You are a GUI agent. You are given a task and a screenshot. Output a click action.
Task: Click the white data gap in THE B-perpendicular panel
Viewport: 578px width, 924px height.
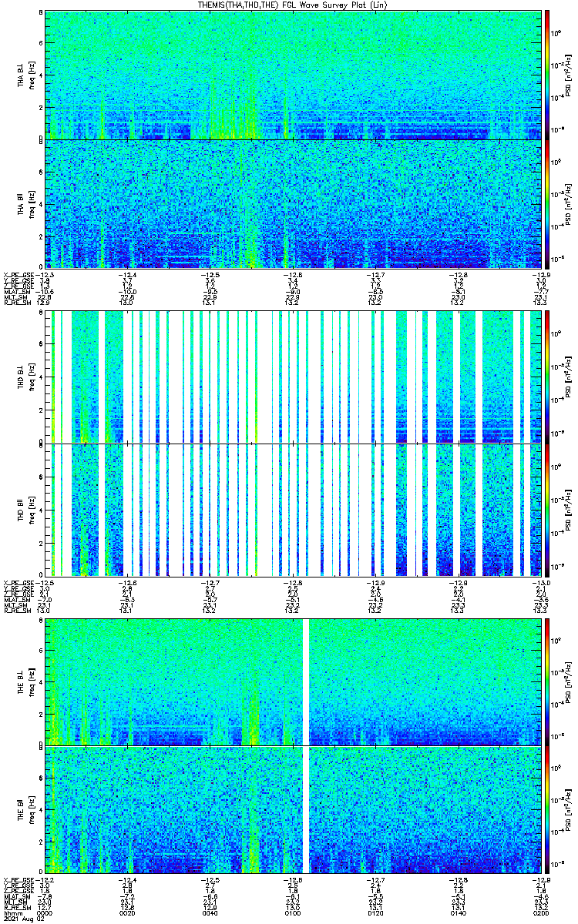click(306, 681)
